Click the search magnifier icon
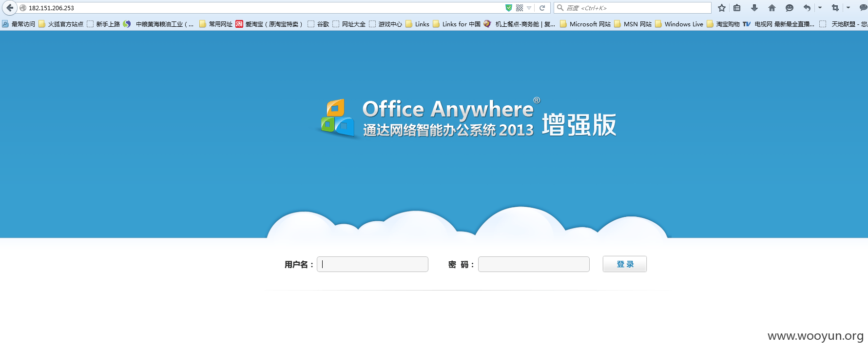 click(x=560, y=8)
